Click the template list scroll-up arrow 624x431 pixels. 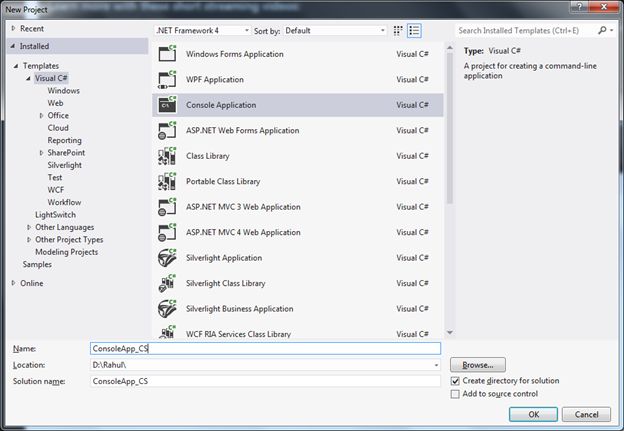coord(450,48)
